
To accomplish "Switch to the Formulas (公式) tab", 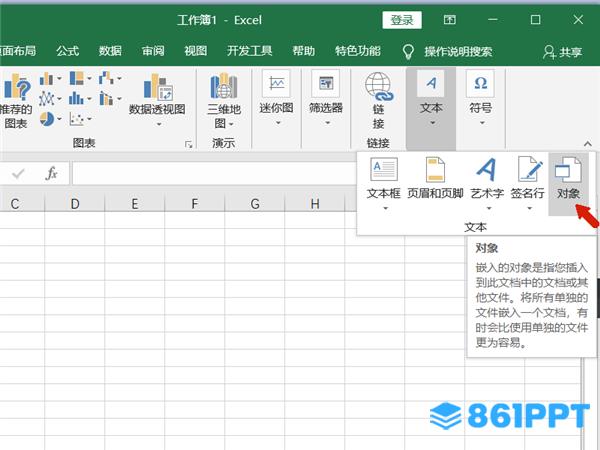I will click(68, 51).
